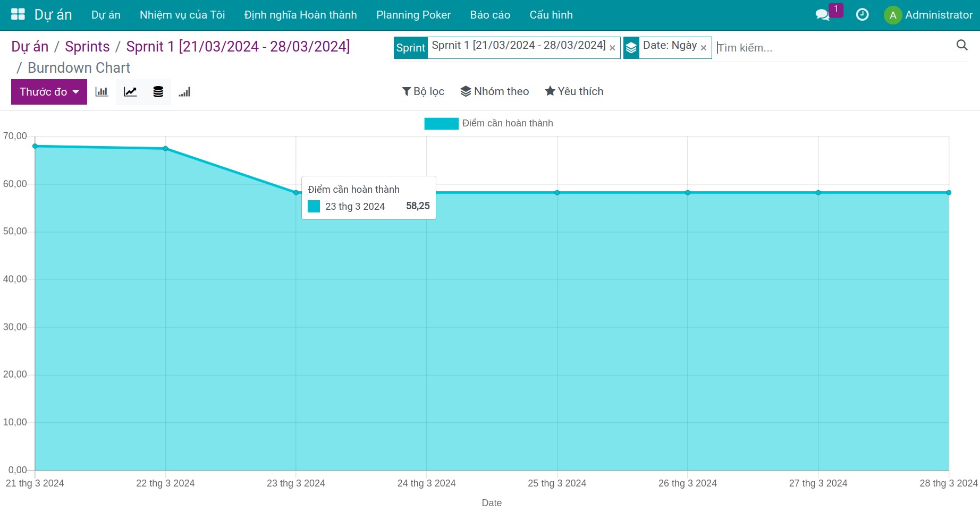Expand the Thước đo dropdown
Viewport: 980px width, 512px height.
pyautogui.click(x=49, y=92)
